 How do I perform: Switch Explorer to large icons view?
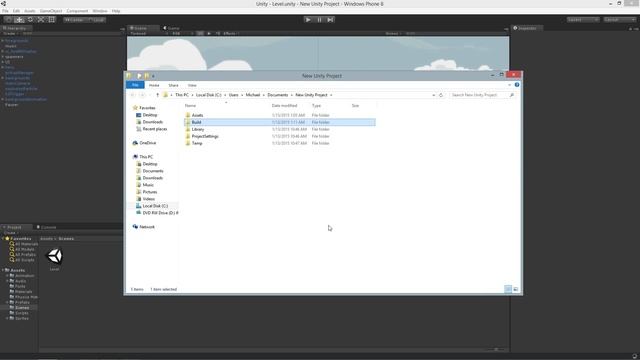516,289
